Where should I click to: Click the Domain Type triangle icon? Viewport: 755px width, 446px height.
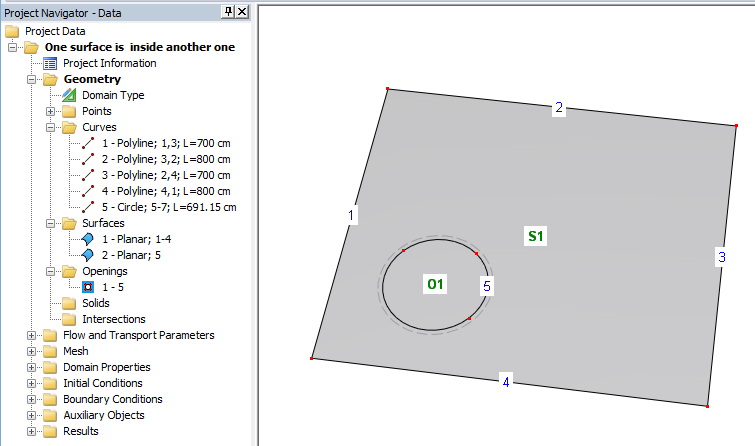69,95
